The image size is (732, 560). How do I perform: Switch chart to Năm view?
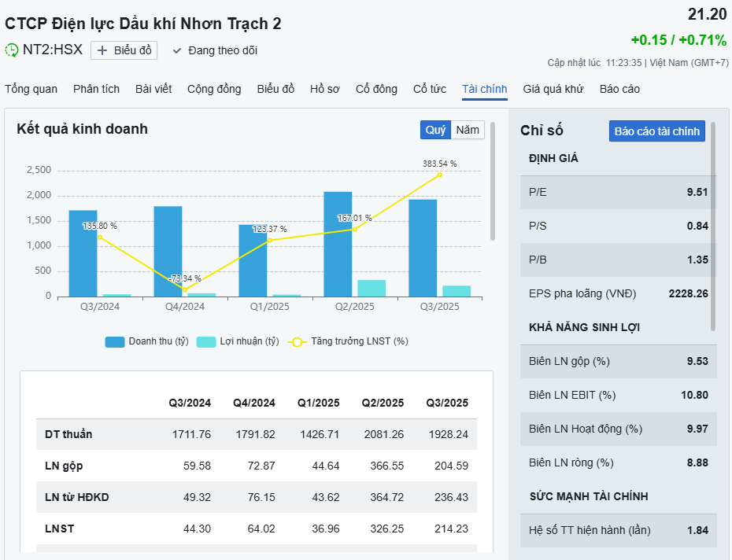point(468,130)
